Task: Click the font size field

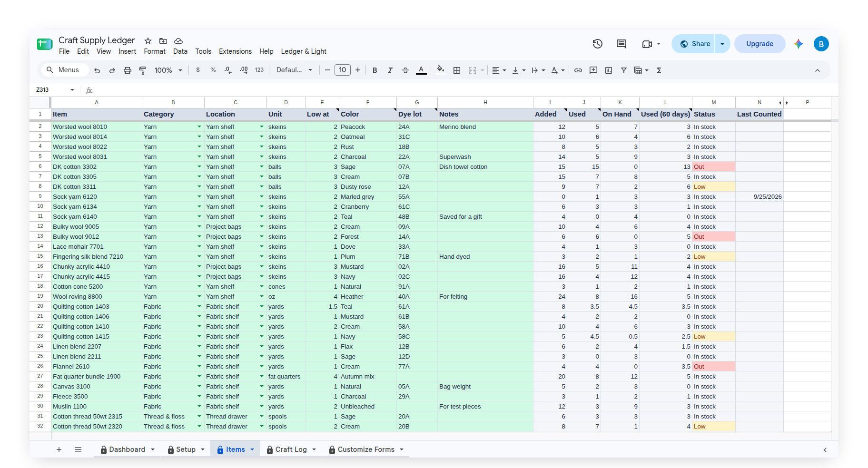Action: click(x=343, y=70)
